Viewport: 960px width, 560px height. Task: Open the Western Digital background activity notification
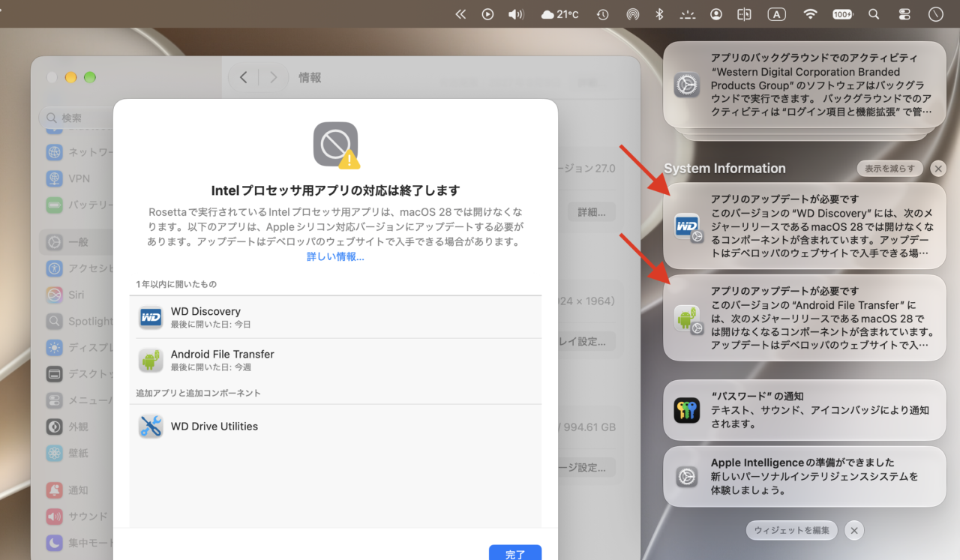click(x=804, y=85)
